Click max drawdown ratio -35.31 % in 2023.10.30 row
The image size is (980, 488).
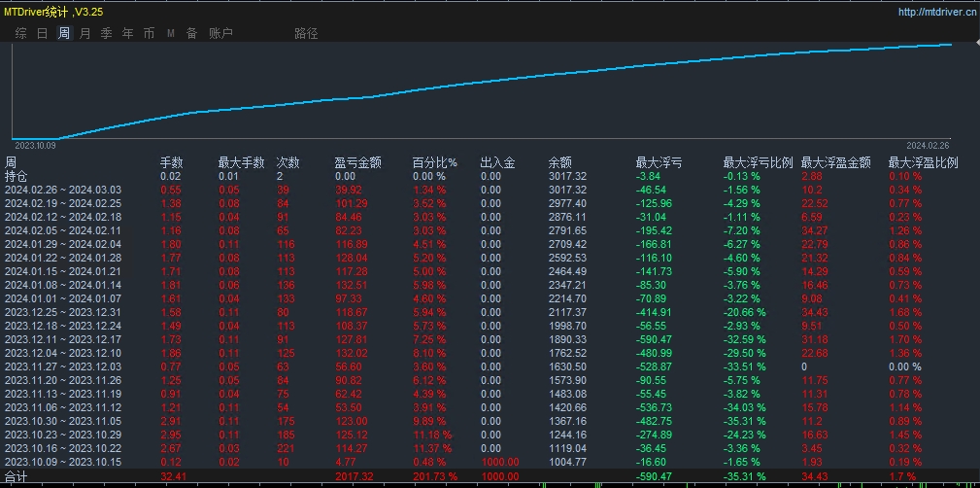(x=744, y=421)
